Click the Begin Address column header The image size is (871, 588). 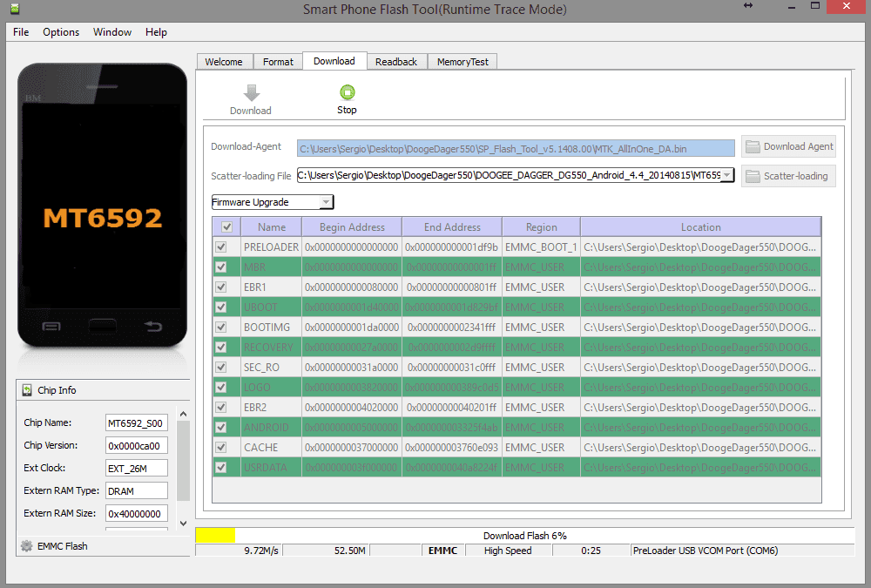coord(352,226)
